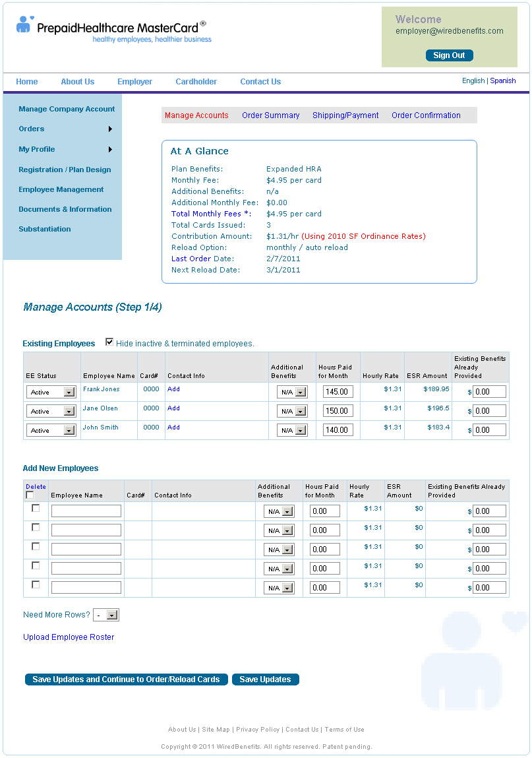Image resolution: width=532 pixels, height=758 pixels.
Task: Check delete box for second new employee row
Action: (x=36, y=527)
